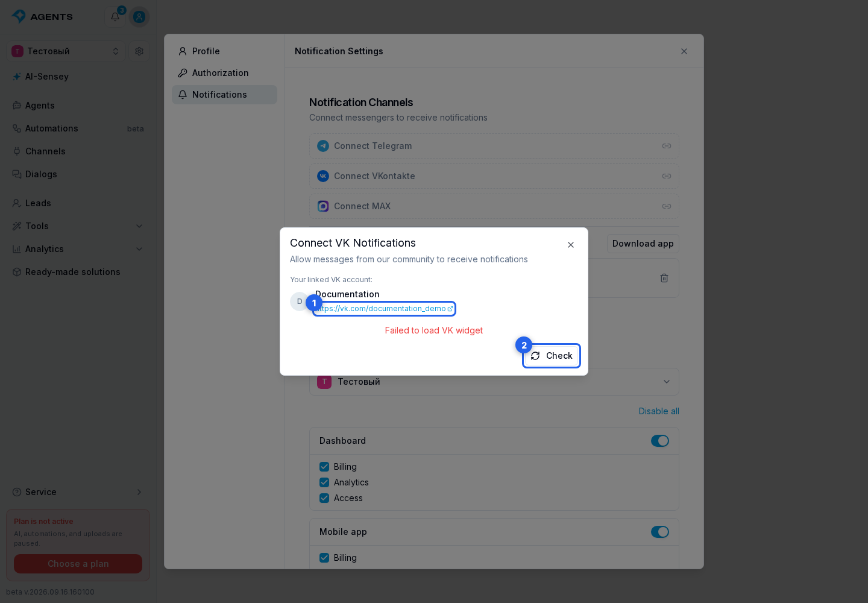Uncheck the Access checkbox
This screenshot has width=868, height=603.
pos(324,498)
